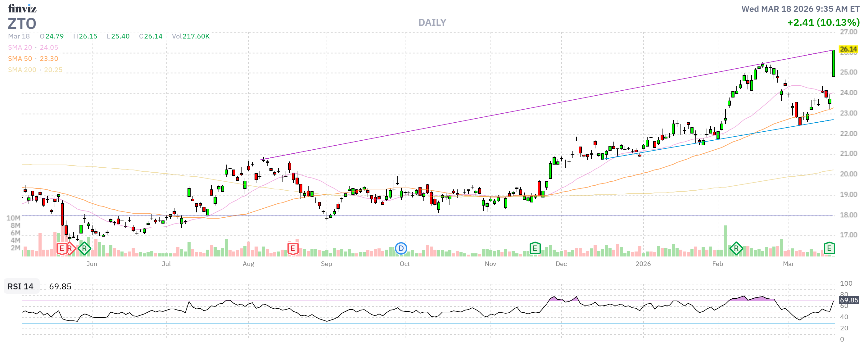Click the Vol 217.60K readout

(x=191, y=36)
